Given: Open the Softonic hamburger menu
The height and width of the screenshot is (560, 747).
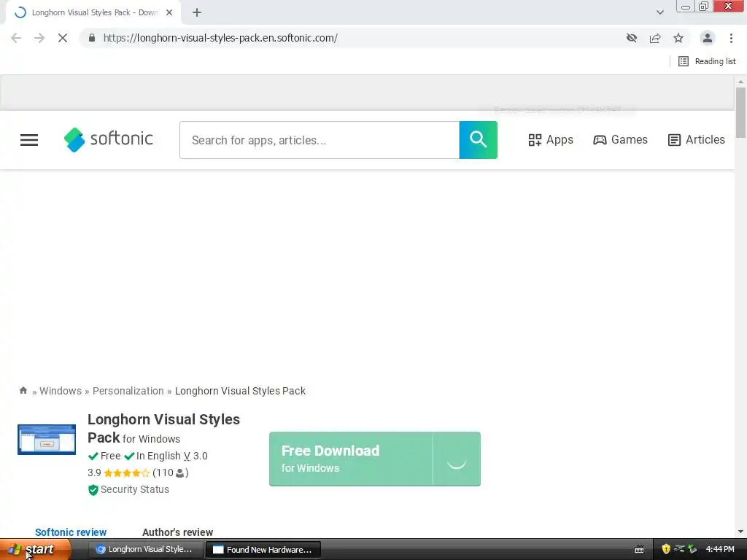Looking at the screenshot, I should coord(29,140).
